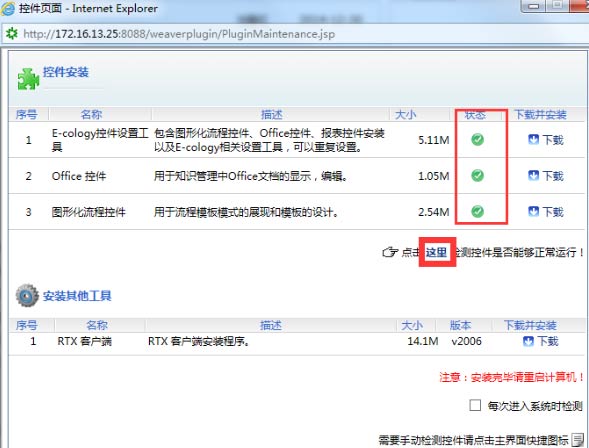Click the green puzzle piece icon

(x=28, y=79)
